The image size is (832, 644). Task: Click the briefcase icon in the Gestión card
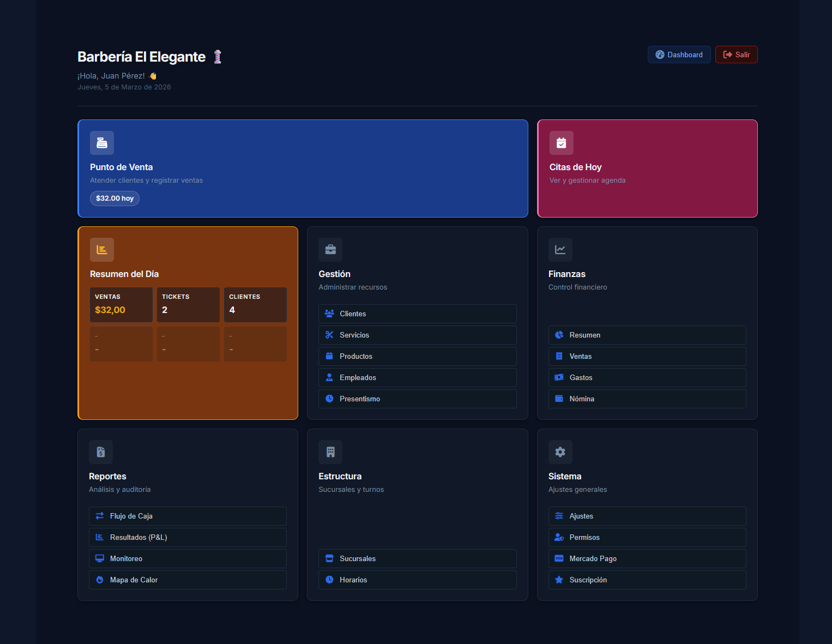330,249
